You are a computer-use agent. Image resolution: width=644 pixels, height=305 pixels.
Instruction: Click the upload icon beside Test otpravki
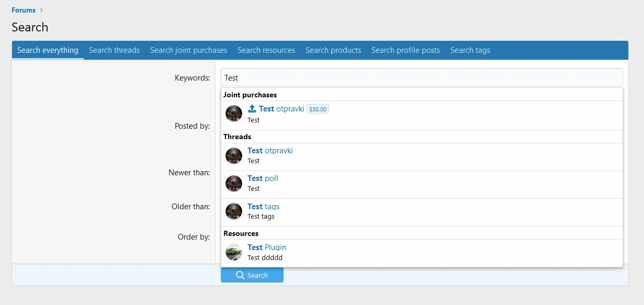(x=252, y=109)
